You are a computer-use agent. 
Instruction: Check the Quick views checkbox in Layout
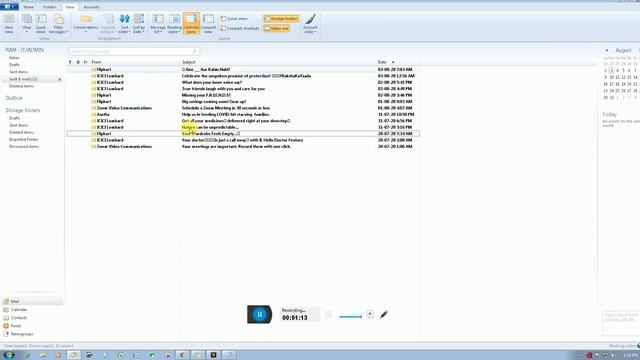[234, 19]
